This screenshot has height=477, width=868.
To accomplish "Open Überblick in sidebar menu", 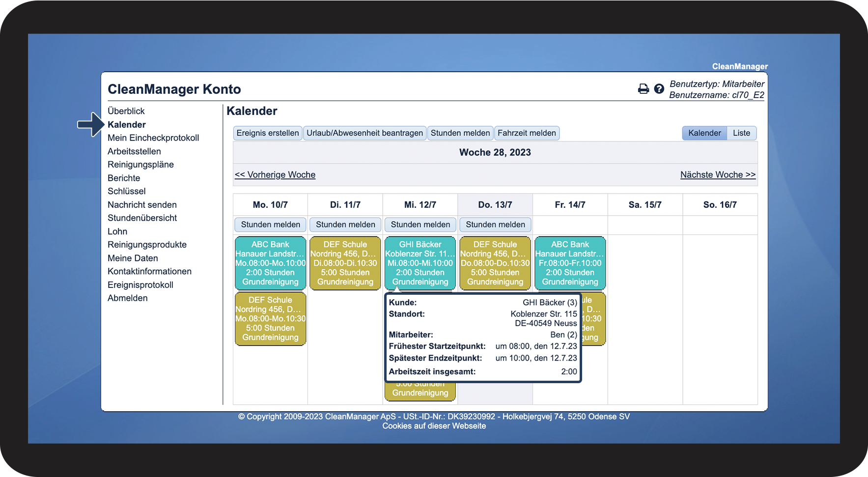I will (x=126, y=111).
